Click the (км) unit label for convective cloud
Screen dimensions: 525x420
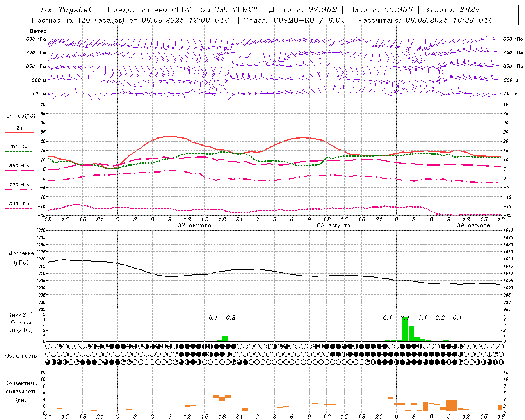click(x=21, y=399)
